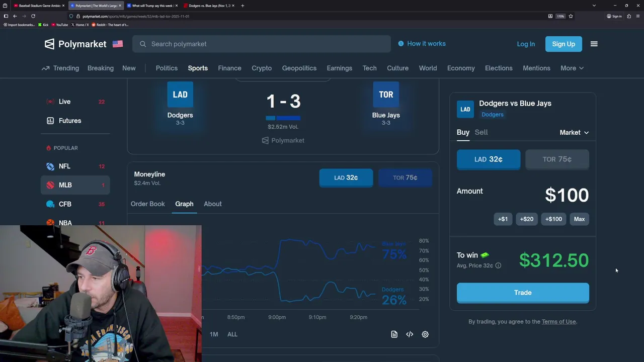Click the Futures chart icon

[x=50, y=121]
